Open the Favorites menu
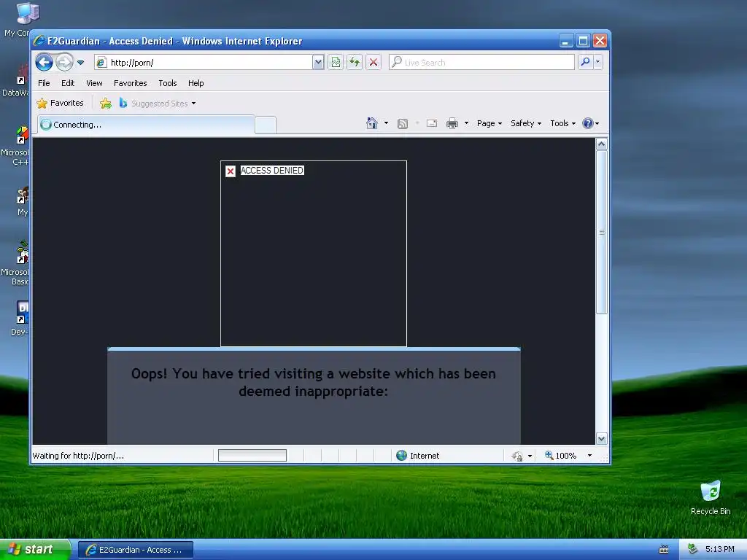This screenshot has width=747, height=560. pos(130,83)
